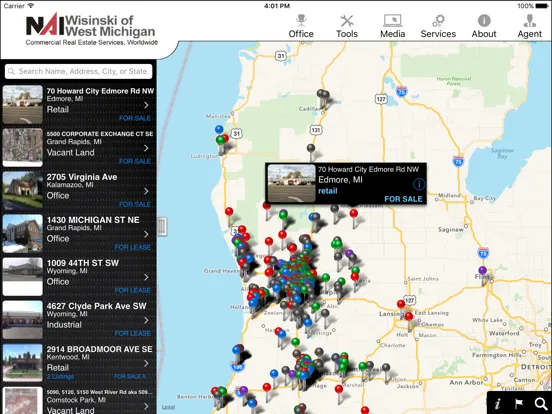Click the search field magnifier icon
The height and width of the screenshot is (414, 552).
(11, 71)
